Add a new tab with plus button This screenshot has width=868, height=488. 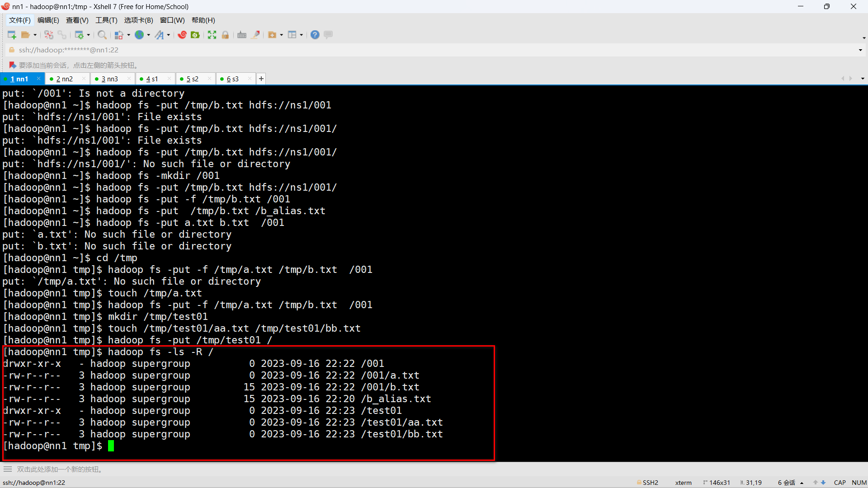[x=261, y=79]
